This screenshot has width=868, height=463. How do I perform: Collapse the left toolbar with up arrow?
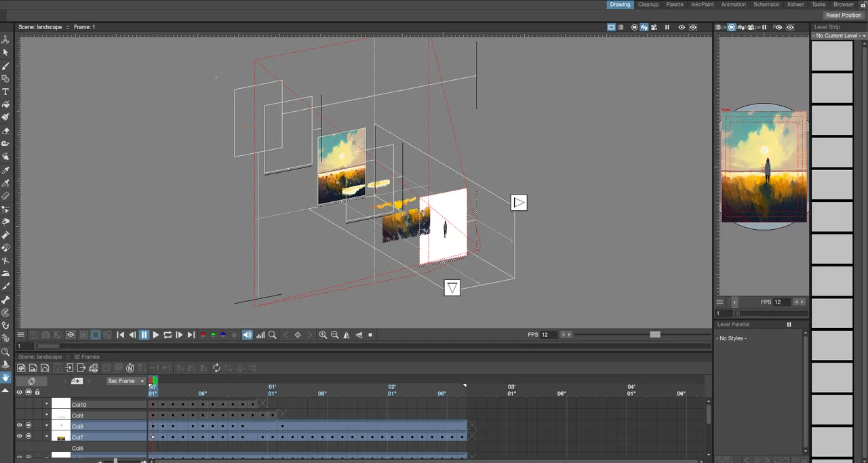click(x=5, y=391)
